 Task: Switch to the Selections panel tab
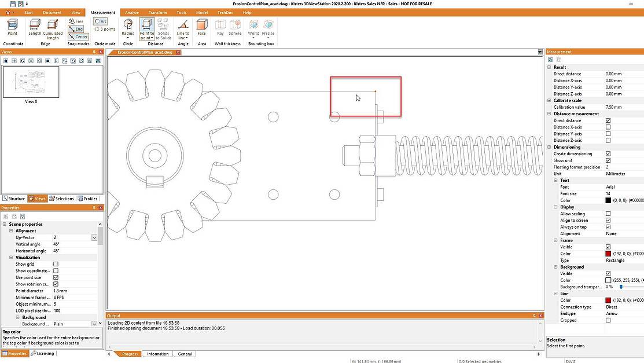coord(61,199)
